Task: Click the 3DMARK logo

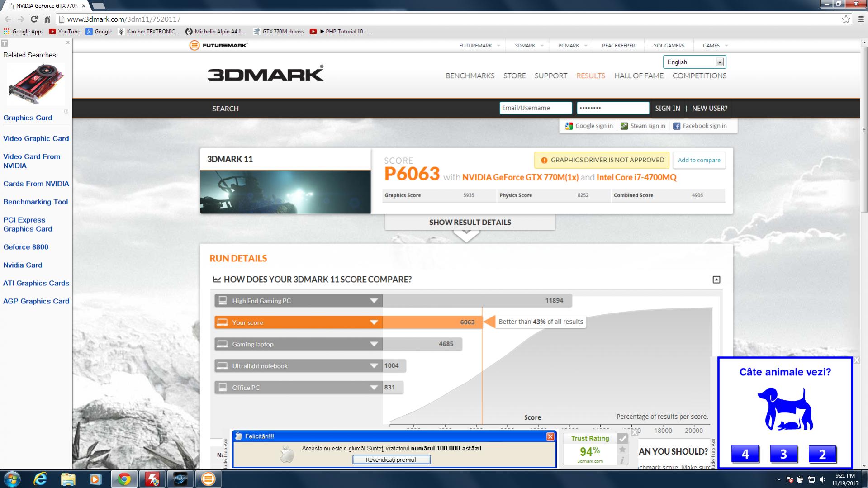Action: [266, 73]
